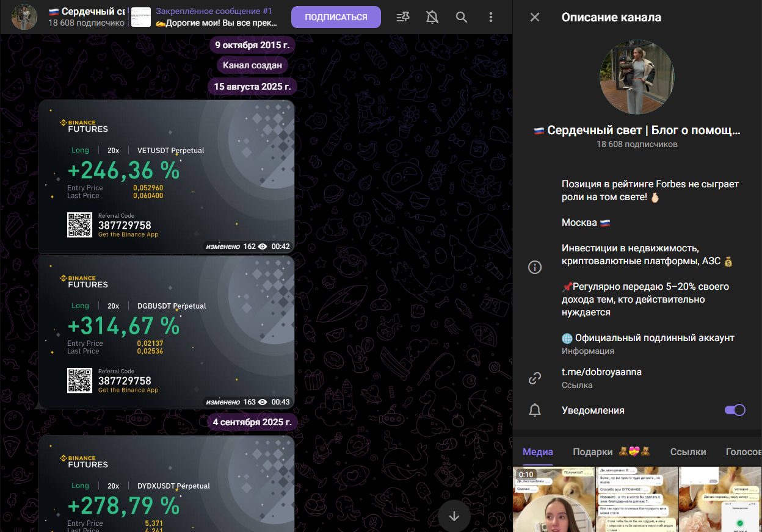762x532 pixels.
Task: Click the ПОДПИСАТЬСЯ subscribe button
Action: [x=336, y=17]
